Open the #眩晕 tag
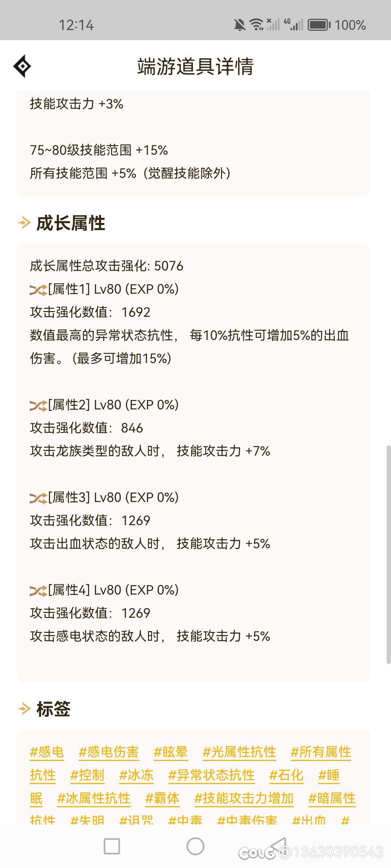391x868 pixels. pos(171,752)
